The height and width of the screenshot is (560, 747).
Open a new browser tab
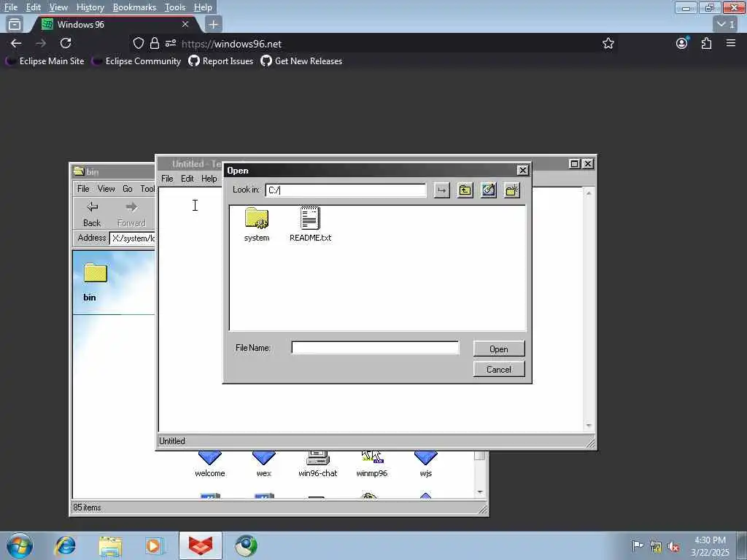[x=214, y=24]
